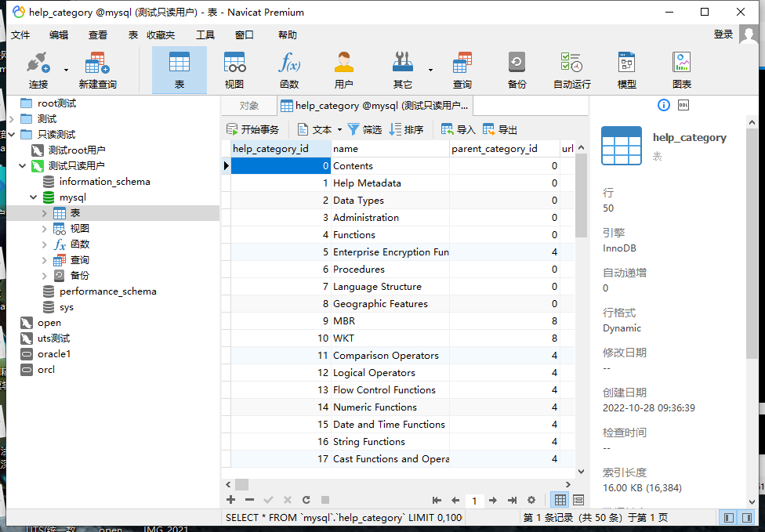Switch to grid view toggle

coord(560,500)
